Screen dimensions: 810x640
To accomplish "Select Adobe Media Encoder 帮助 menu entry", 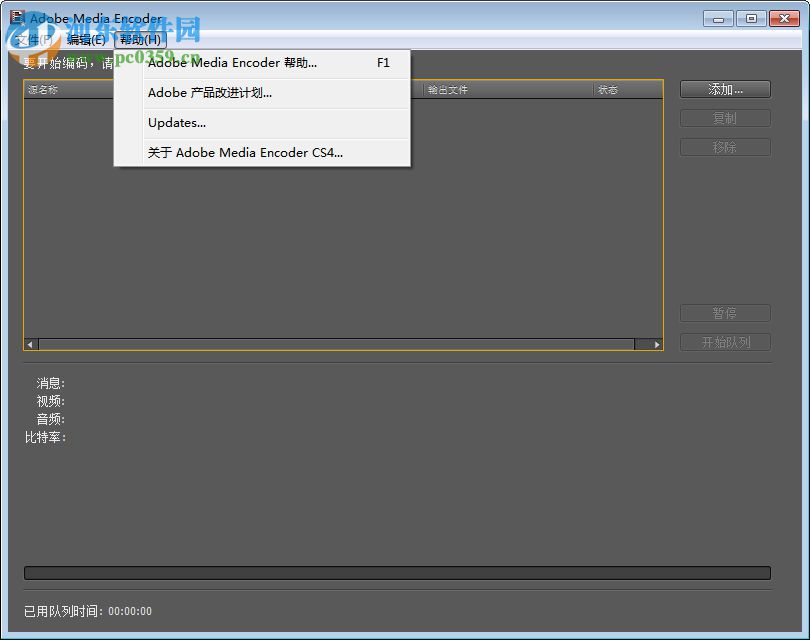I will coord(232,62).
